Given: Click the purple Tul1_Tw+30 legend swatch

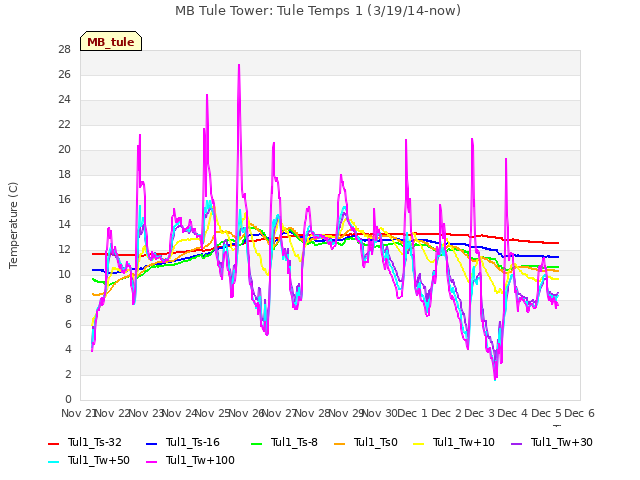Looking at the screenshot, I should tap(517, 444).
